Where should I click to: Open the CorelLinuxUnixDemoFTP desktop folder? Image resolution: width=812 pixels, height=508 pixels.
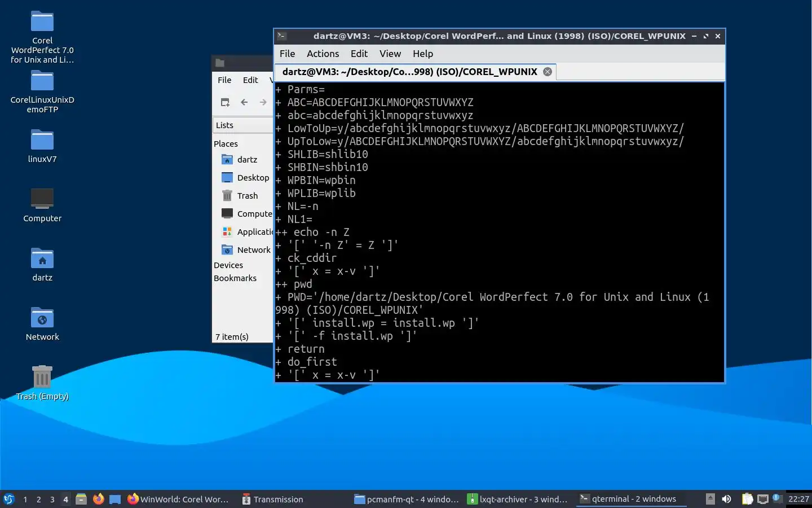[x=42, y=91]
